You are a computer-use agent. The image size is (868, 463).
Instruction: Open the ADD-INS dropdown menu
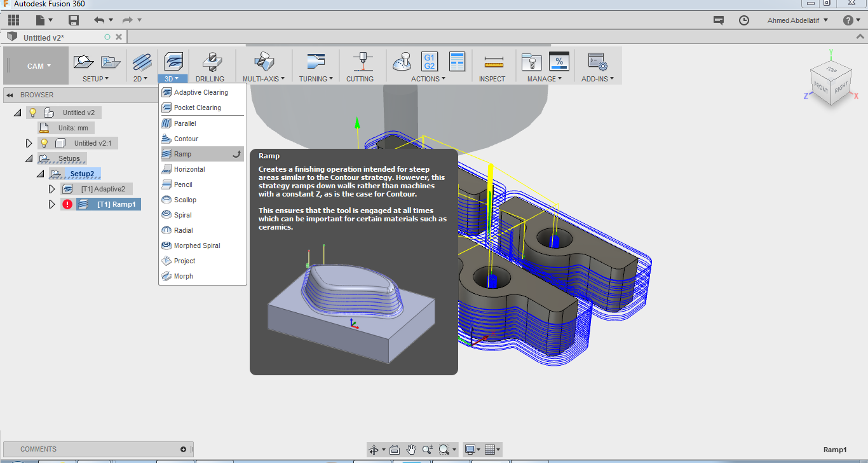[x=597, y=79]
